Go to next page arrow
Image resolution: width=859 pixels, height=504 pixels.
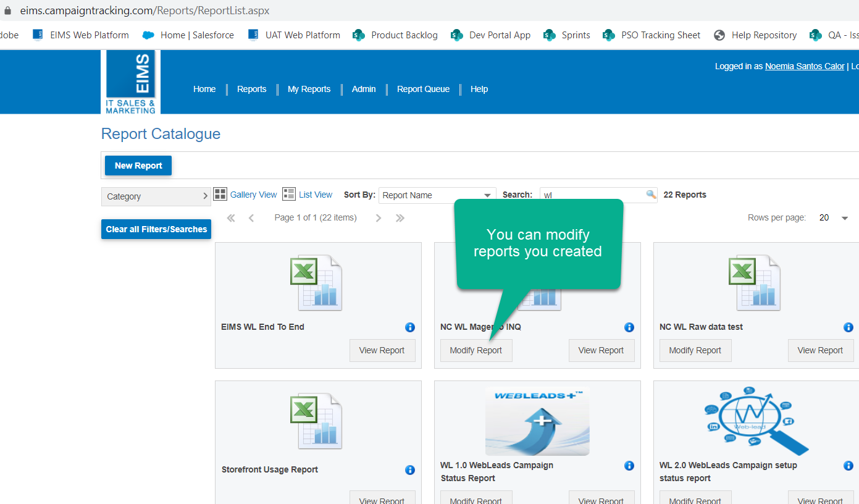point(379,218)
